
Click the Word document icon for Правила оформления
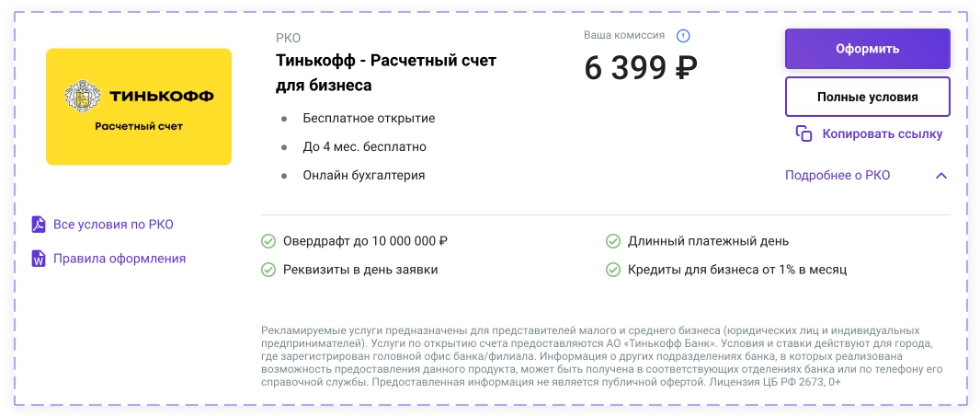click(39, 259)
